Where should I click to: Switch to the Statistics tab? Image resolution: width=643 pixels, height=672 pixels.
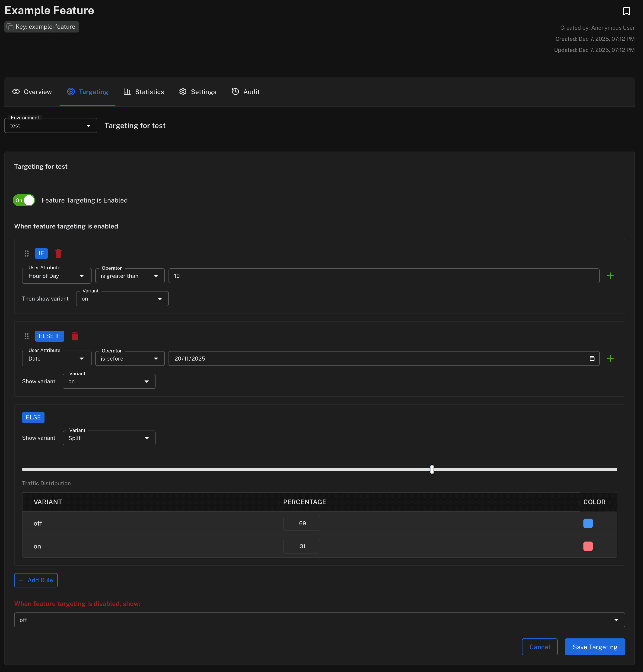click(x=144, y=92)
